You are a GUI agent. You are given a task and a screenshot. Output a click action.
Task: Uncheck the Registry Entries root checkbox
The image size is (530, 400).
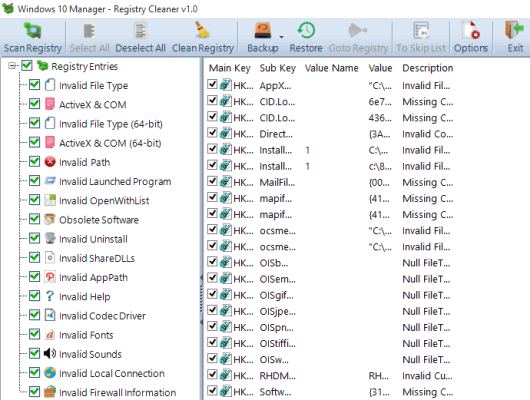pos(27,66)
